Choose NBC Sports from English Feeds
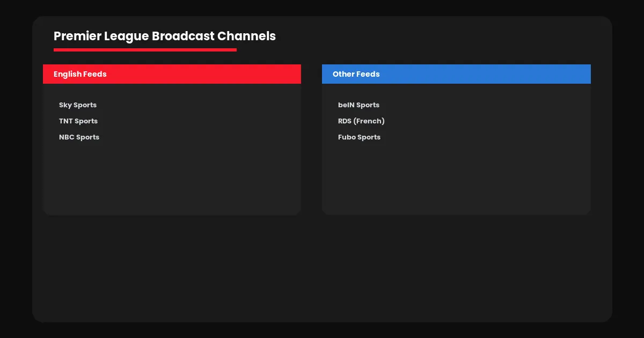 79,137
